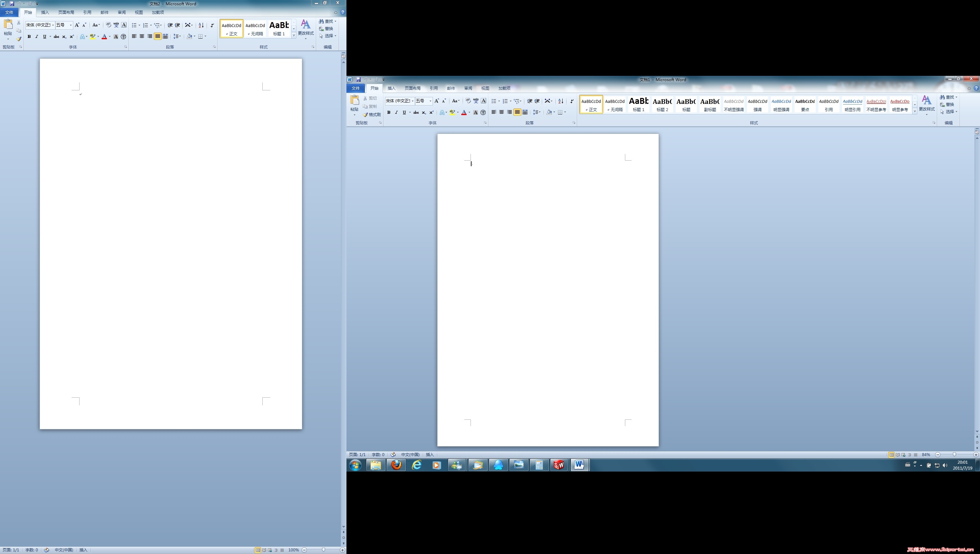Open 页面布局 tab in 文档1 window
This screenshot has width=980, height=554.
(x=412, y=88)
